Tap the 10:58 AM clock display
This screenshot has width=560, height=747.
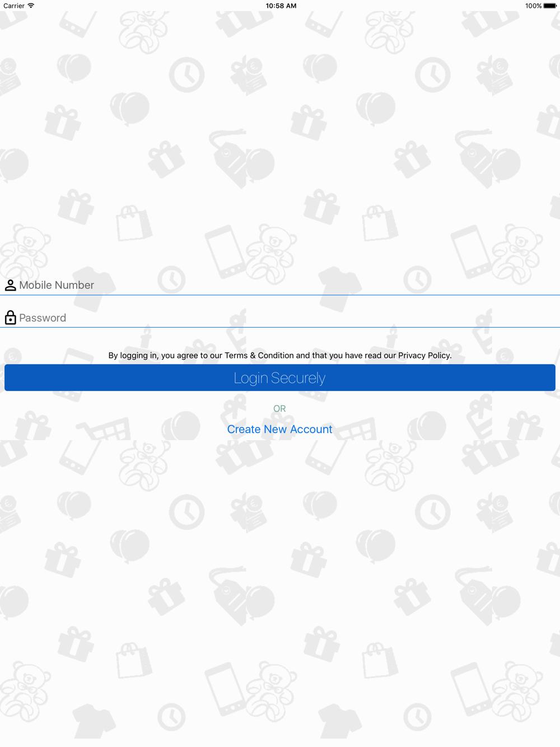(x=281, y=6)
